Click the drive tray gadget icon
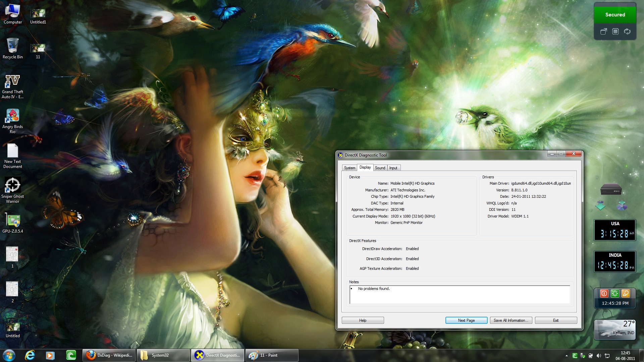This screenshot has height=362, width=644. point(611,189)
